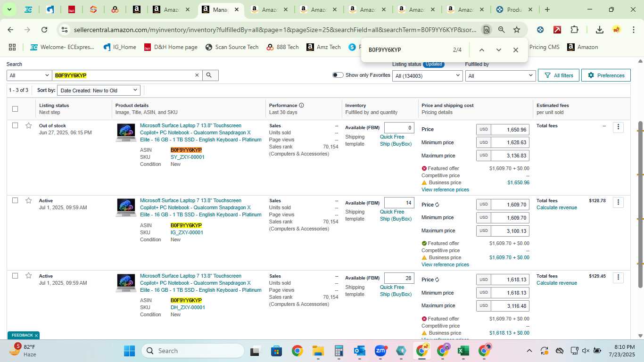644x362 pixels.
Task: Switch to the Produ browser tab
Action: coord(514,9)
